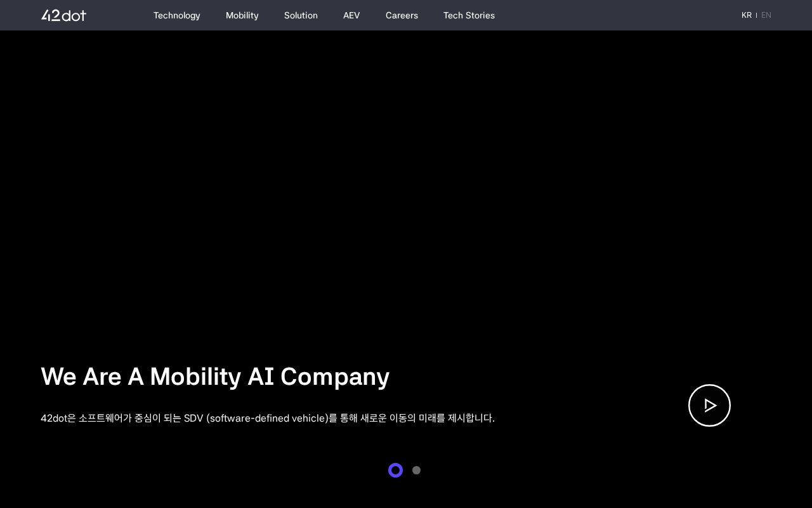Click the Korean SDV description text

click(x=268, y=418)
